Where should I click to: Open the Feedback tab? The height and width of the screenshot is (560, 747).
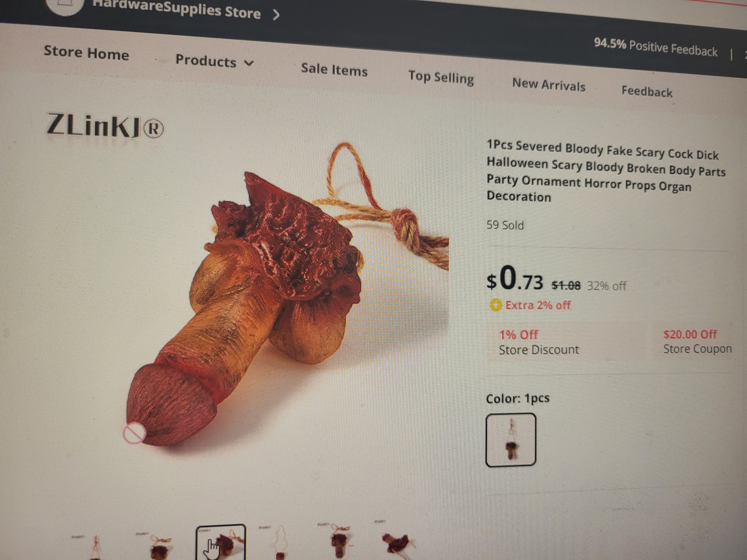(x=647, y=91)
